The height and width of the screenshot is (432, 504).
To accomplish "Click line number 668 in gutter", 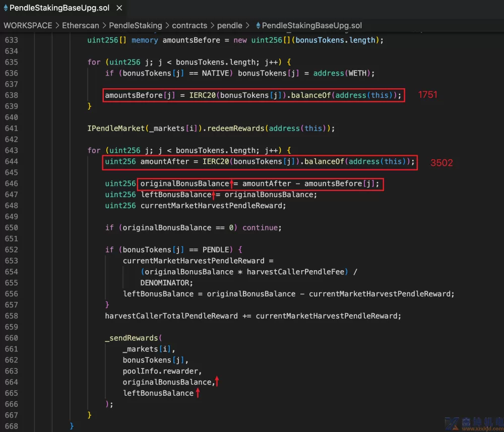I will (x=11, y=426).
